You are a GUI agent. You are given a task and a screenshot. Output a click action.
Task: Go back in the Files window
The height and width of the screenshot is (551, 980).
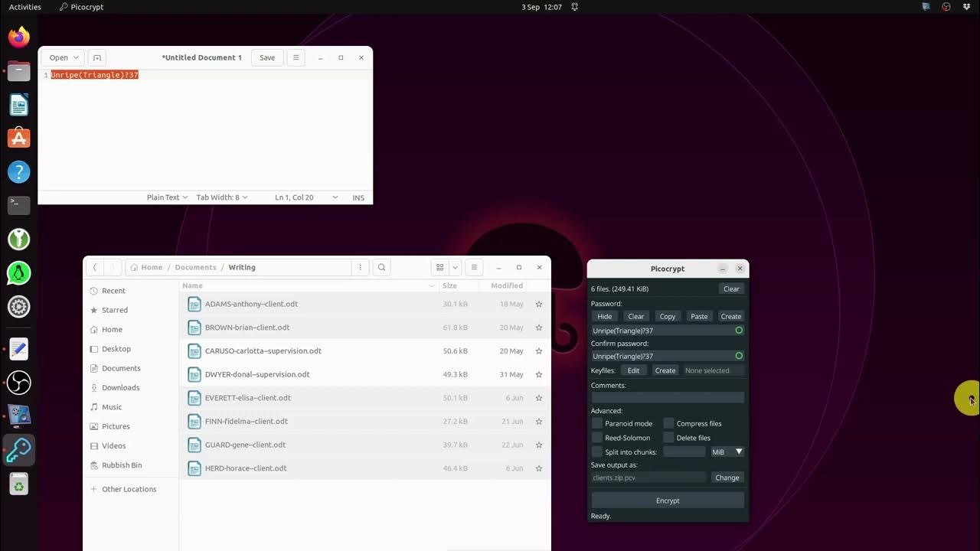point(94,267)
